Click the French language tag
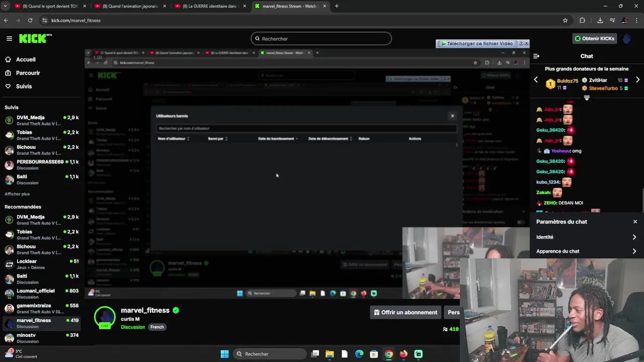The width and height of the screenshot is (644, 362). [157, 327]
